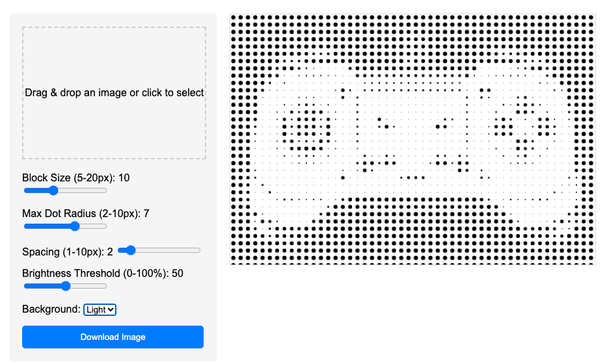The image size is (607, 364).
Task: Open the Background dropdown set to Light
Action: click(100, 309)
